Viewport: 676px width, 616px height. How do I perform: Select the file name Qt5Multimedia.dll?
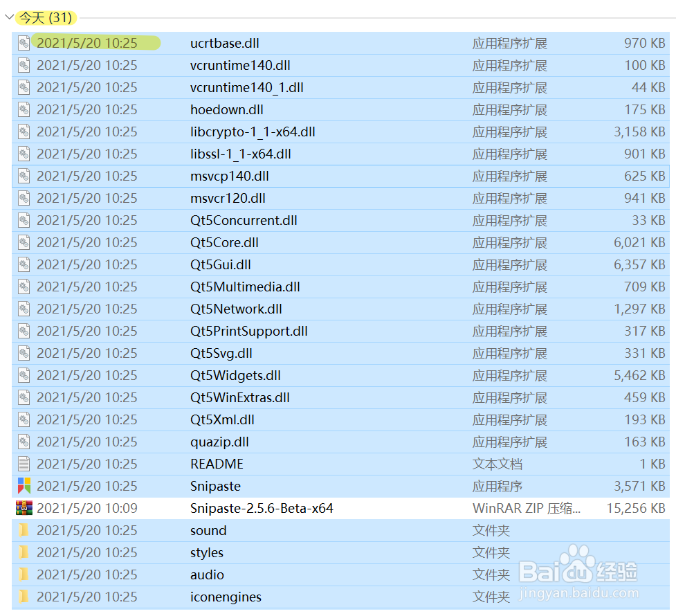click(x=245, y=287)
